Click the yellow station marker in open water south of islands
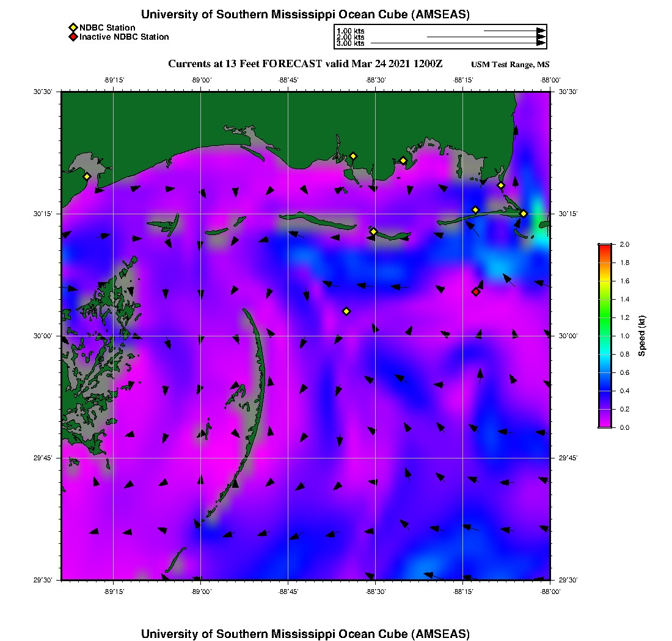This screenshot has height=641, width=672. (x=346, y=311)
